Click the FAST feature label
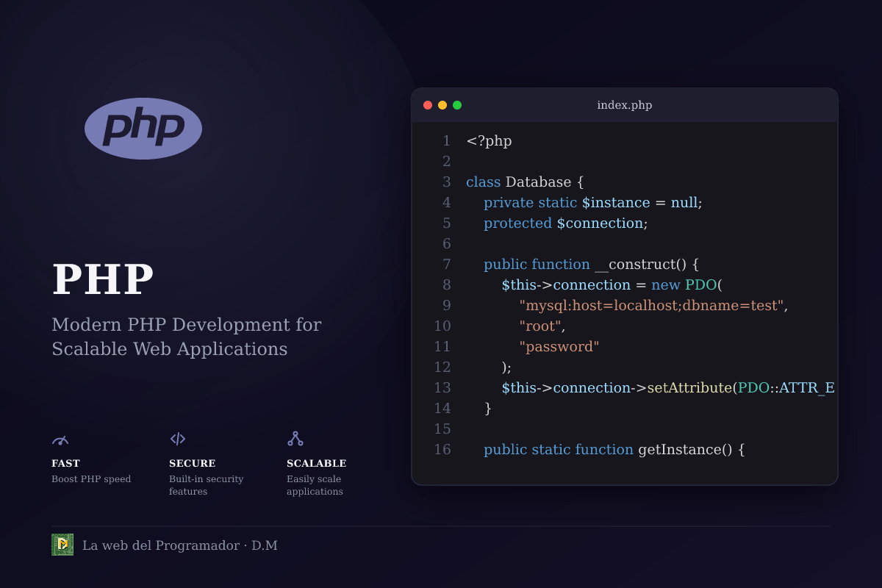The image size is (882, 588). (65, 464)
